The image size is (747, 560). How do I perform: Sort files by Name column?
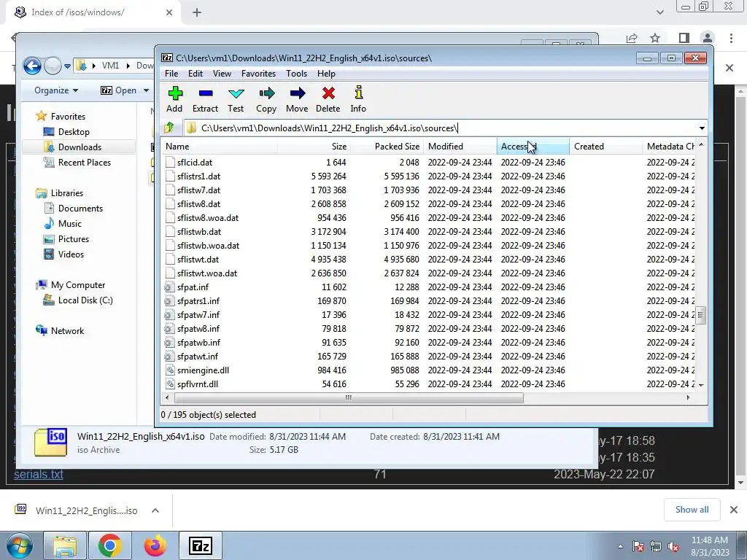pyautogui.click(x=219, y=146)
